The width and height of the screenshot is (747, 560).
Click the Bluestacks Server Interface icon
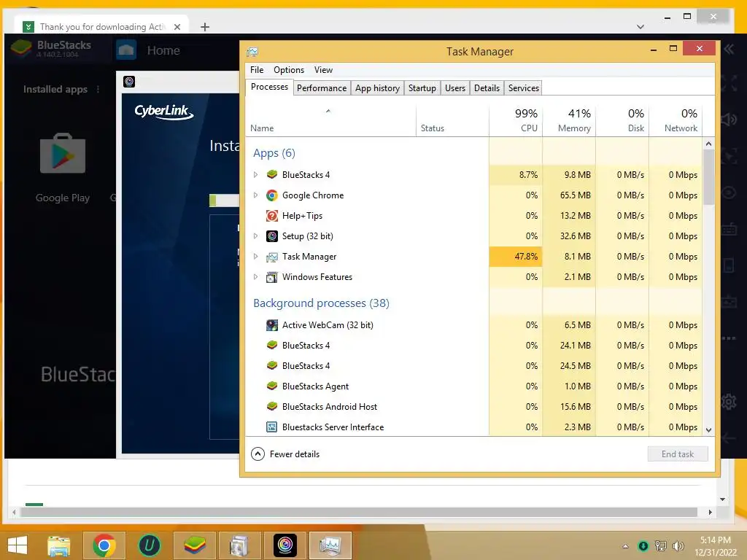tap(272, 427)
